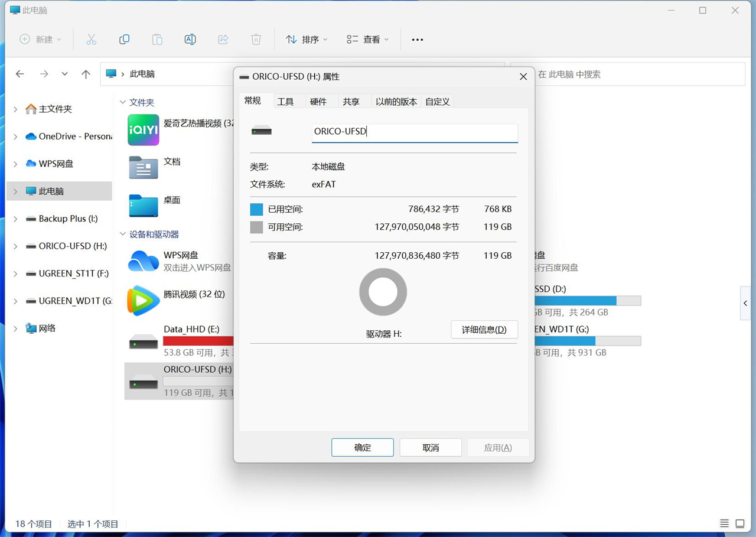Screen dimensions: 756x537
Task: Switch to 以前的版本 tab
Action: tap(396, 102)
